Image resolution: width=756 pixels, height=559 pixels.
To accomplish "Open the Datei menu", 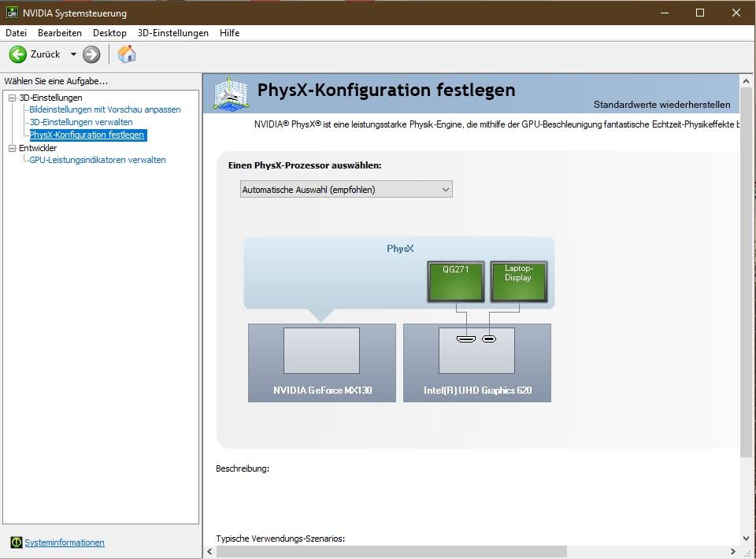I will [x=16, y=33].
